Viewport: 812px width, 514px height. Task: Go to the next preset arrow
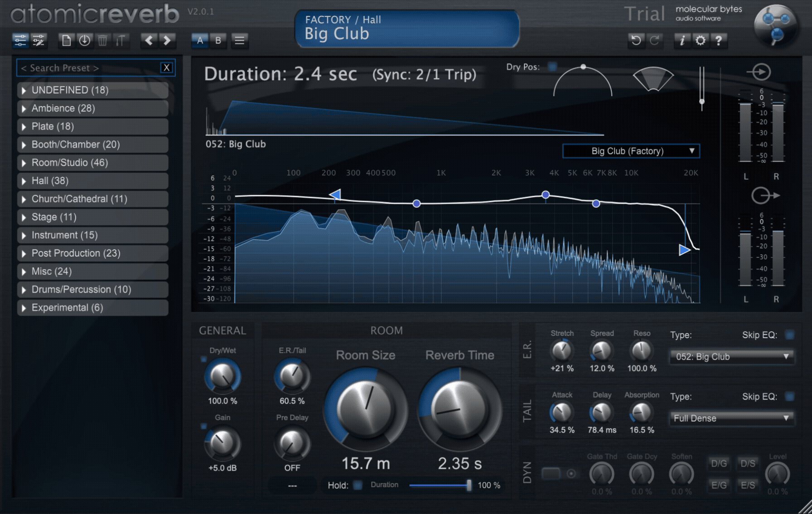[167, 41]
